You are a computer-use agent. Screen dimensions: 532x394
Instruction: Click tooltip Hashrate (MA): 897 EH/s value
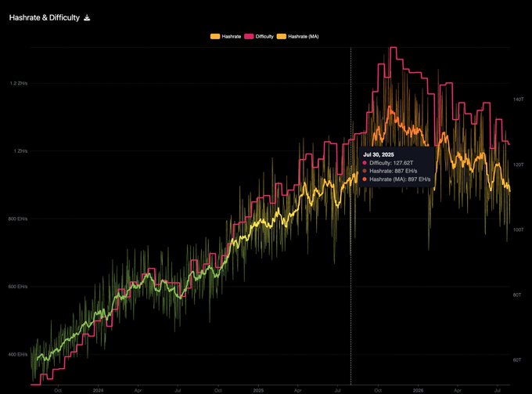tap(400, 179)
